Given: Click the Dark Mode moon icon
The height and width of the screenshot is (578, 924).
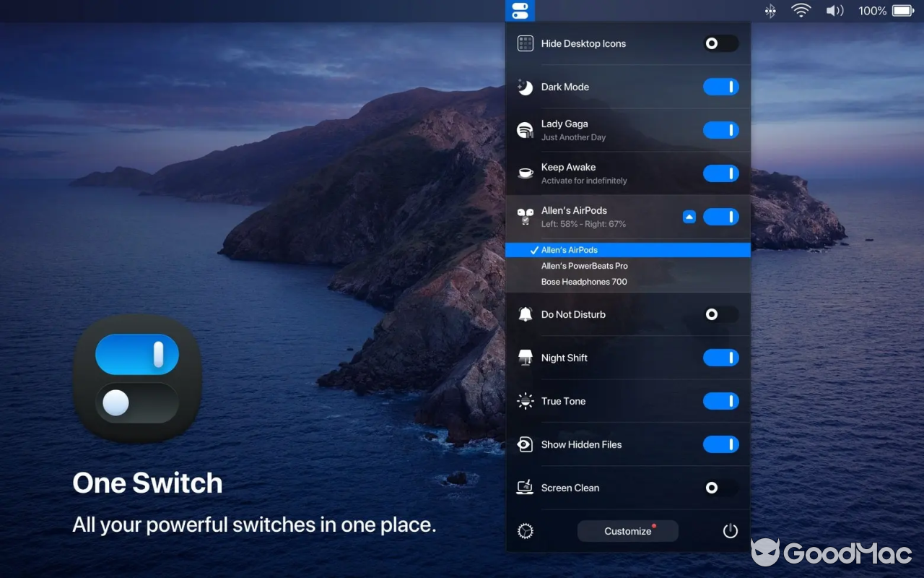Looking at the screenshot, I should 526,87.
